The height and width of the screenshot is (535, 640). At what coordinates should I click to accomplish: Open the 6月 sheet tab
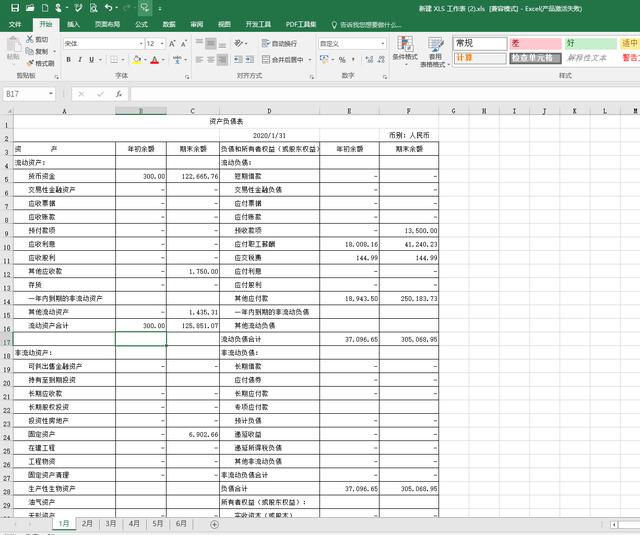[x=181, y=524]
